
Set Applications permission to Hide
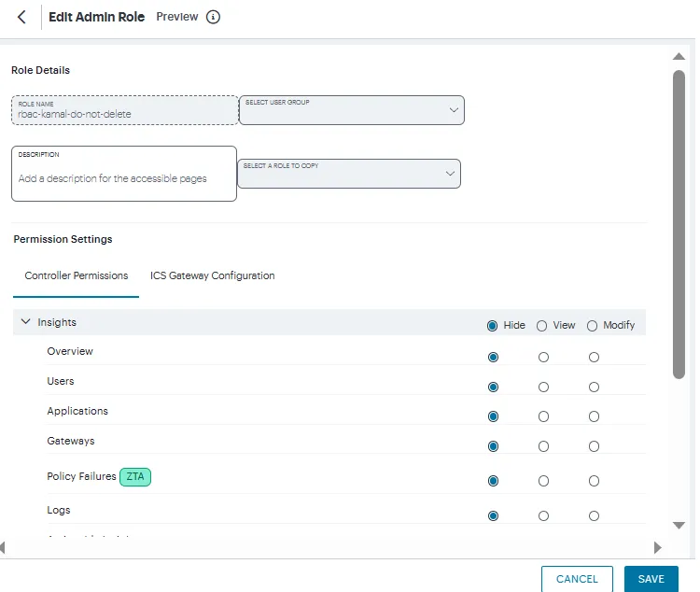click(x=494, y=416)
